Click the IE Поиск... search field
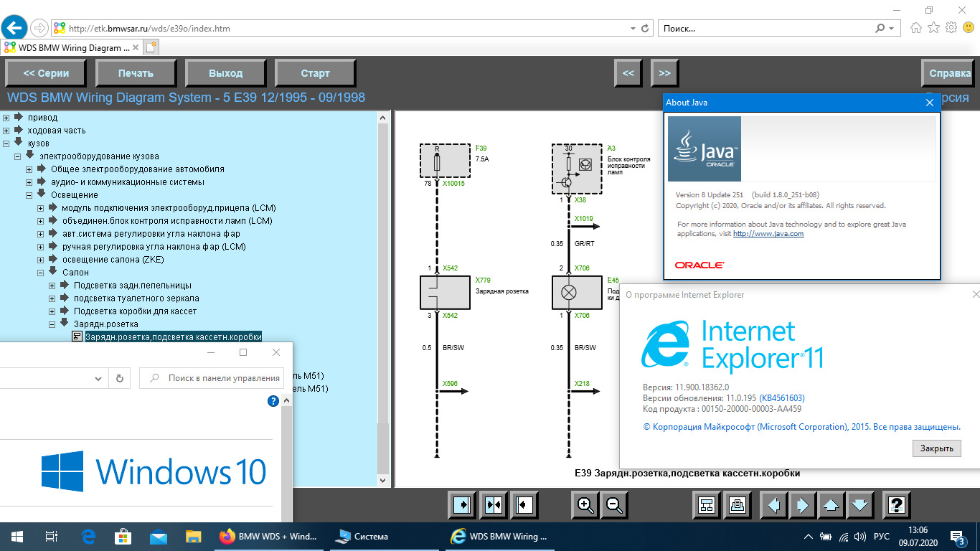Image resolution: width=980 pixels, height=551 pixels. pos(778,29)
